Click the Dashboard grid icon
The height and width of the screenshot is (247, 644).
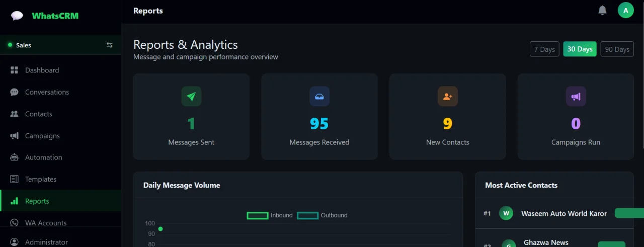pyautogui.click(x=14, y=70)
